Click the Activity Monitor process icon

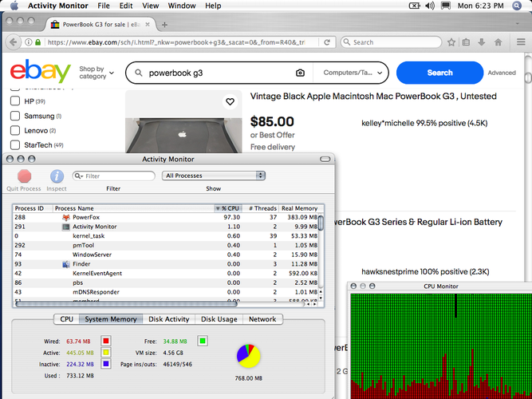tap(66, 227)
